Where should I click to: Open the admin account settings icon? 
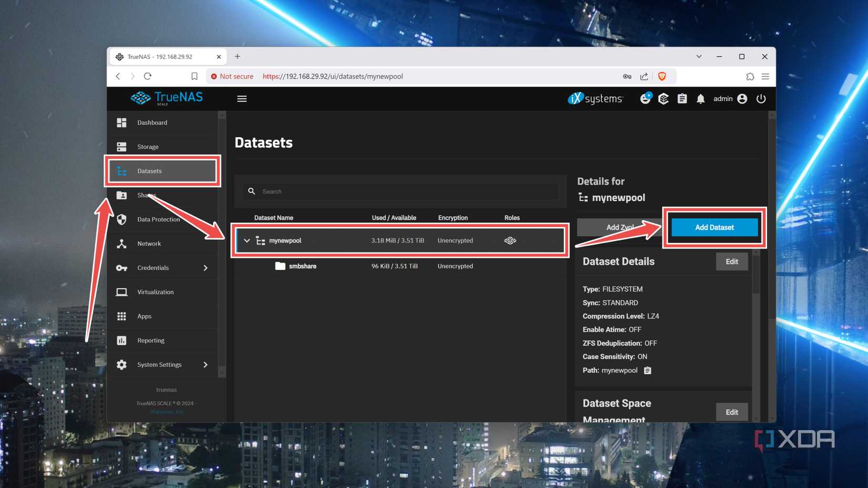[x=742, y=98]
